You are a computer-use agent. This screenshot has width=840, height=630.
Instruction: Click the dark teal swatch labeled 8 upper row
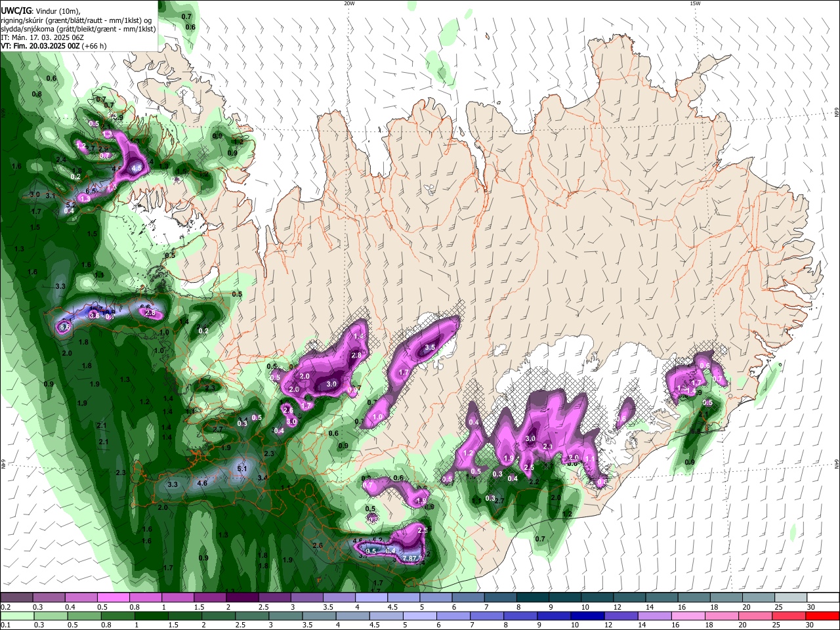tap(533, 597)
